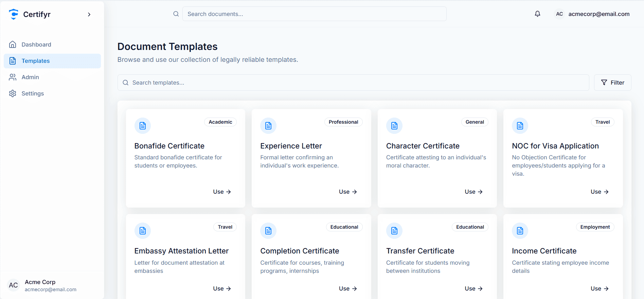
Task: Click the Educational tag on Transfer Certificate
Action: pyautogui.click(x=470, y=227)
